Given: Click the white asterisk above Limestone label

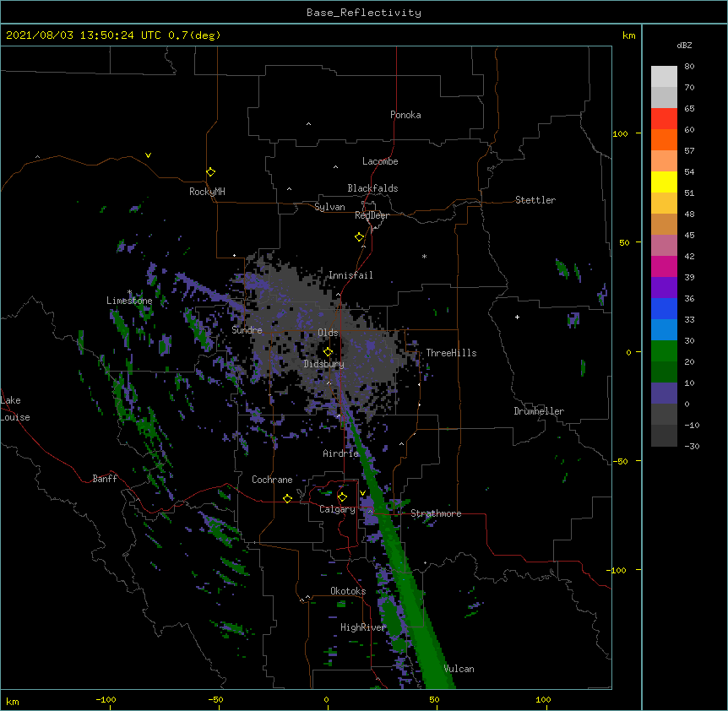Looking at the screenshot, I should (x=129, y=292).
